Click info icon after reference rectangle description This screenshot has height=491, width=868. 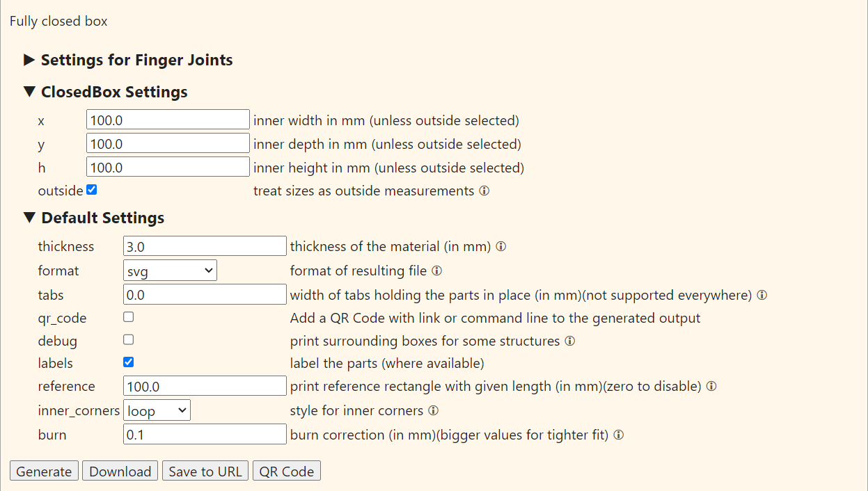pos(711,386)
